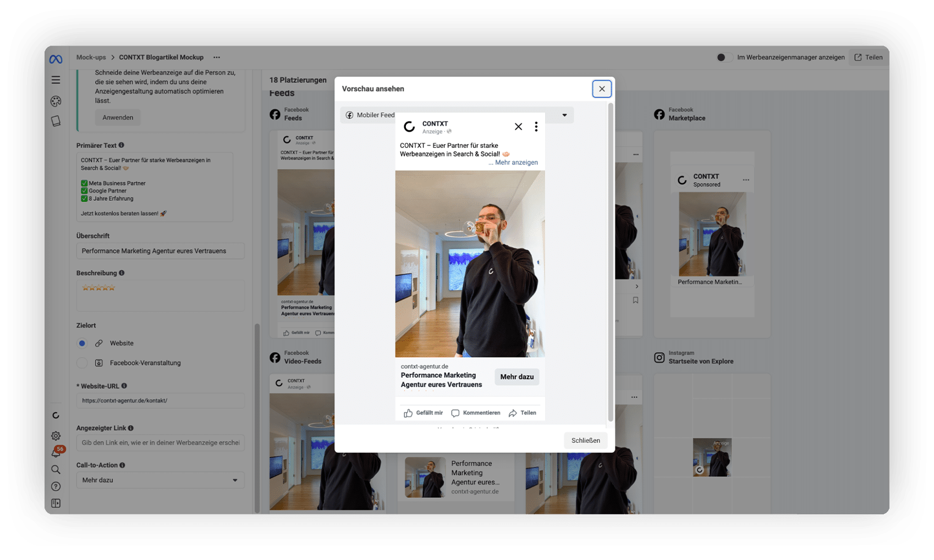
Task: Open the ad preview three-dot options
Action: click(x=536, y=127)
